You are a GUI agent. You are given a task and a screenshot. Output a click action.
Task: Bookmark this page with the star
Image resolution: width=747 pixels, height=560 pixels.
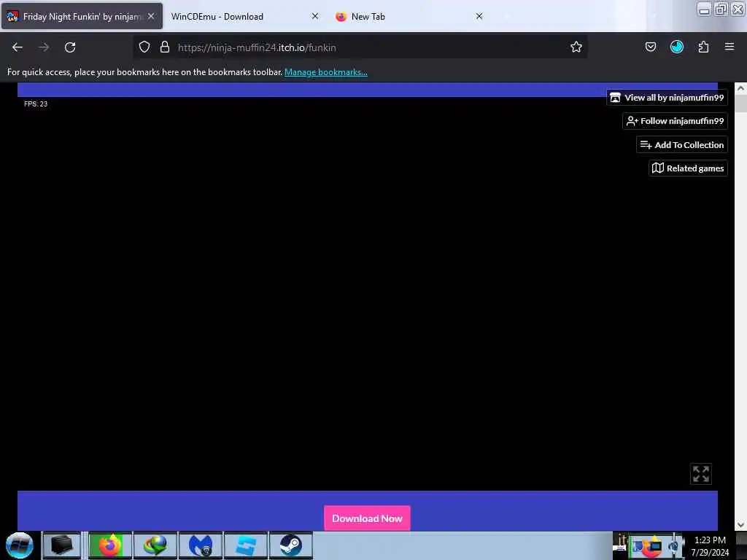(576, 47)
